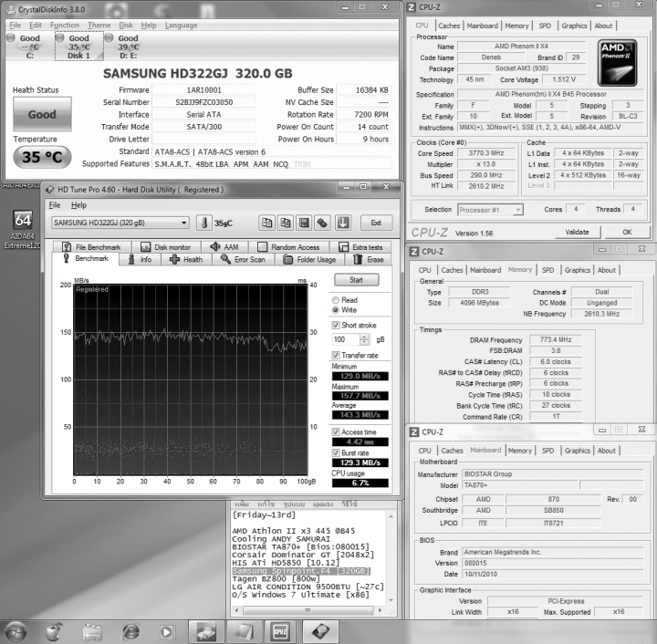
Task: Adjust the short stroke gB spinner
Action: point(364,339)
